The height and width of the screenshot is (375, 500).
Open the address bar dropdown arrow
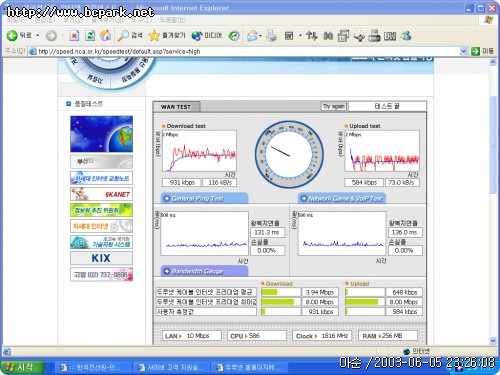point(463,51)
